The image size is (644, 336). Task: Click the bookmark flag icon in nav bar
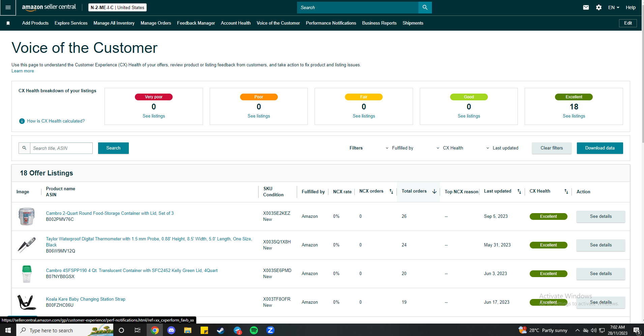[x=8, y=23]
